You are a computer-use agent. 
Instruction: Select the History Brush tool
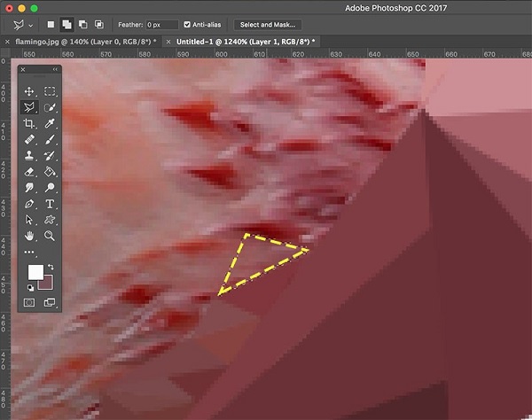click(x=50, y=156)
